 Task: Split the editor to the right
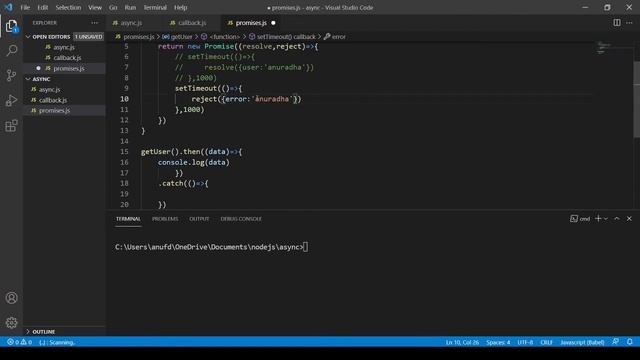click(x=617, y=23)
